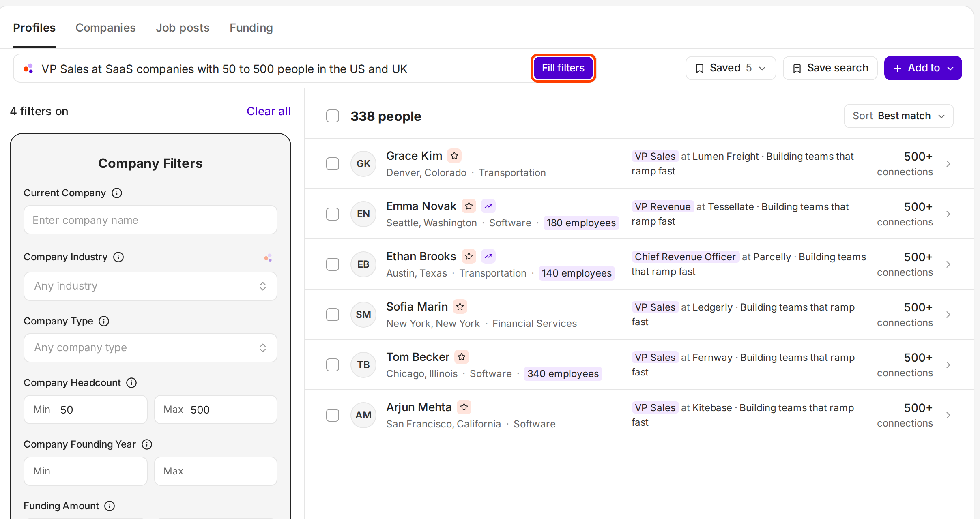Click the Founding Year Min field

tap(86, 471)
